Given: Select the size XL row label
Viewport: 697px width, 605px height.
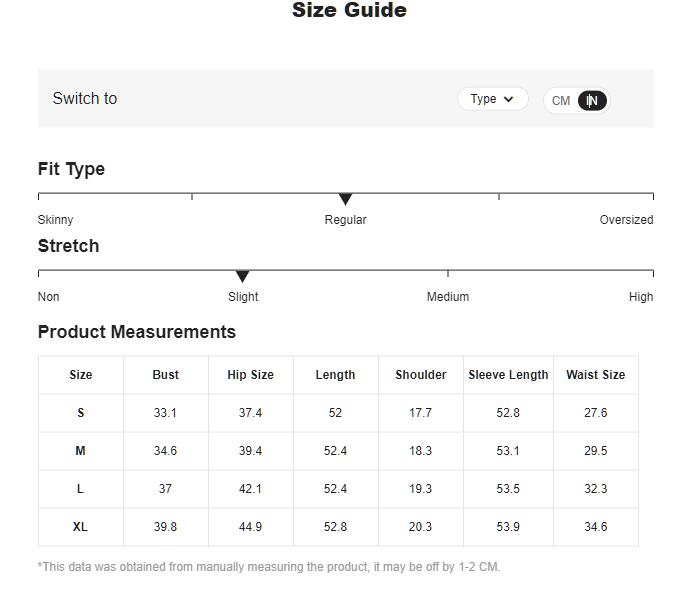Looking at the screenshot, I should [x=81, y=527].
